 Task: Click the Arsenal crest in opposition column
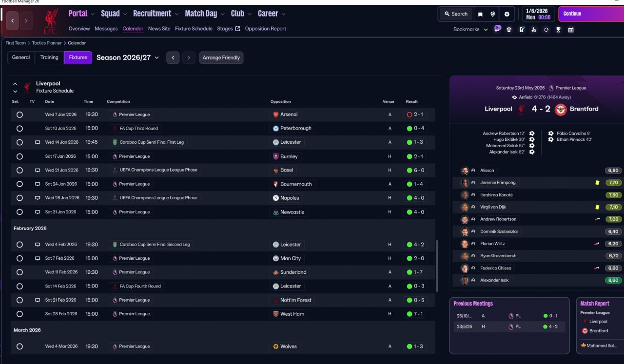click(x=276, y=115)
